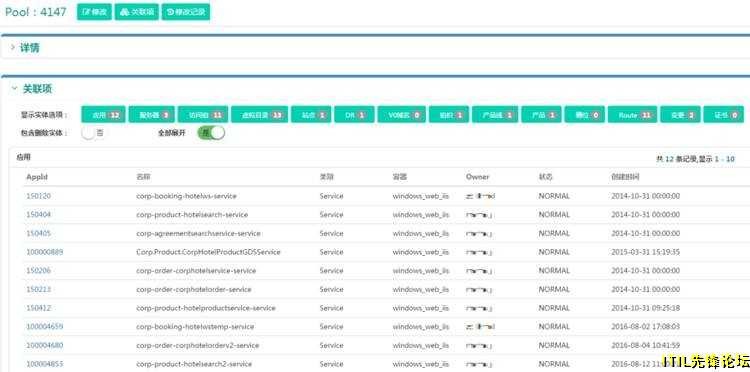
Task: Select the 证书 0 entity filter
Action: [724, 115]
